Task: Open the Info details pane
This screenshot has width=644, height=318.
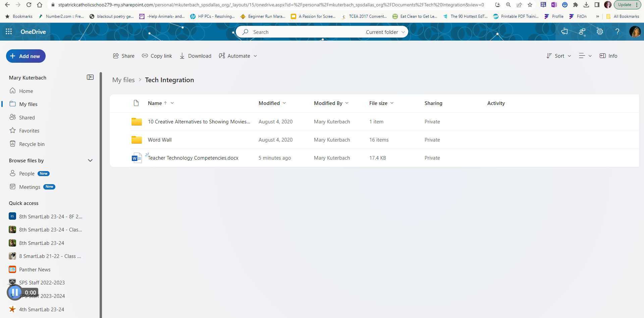Action: click(x=608, y=56)
